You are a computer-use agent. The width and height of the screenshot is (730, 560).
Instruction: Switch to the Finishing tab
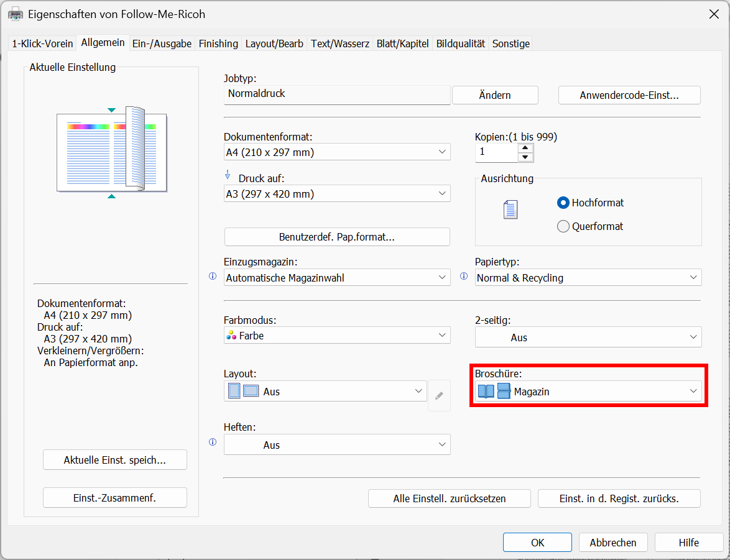pos(218,44)
